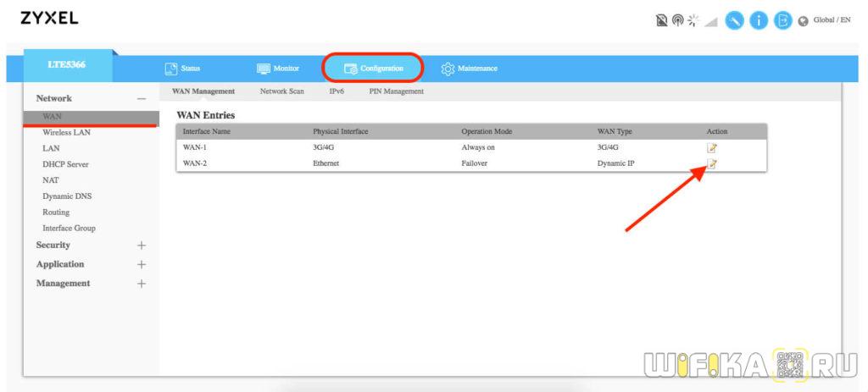Expand the Security section

point(141,246)
